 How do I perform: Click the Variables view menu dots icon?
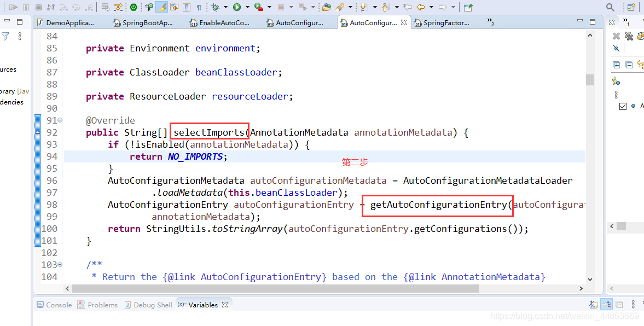pos(633,304)
